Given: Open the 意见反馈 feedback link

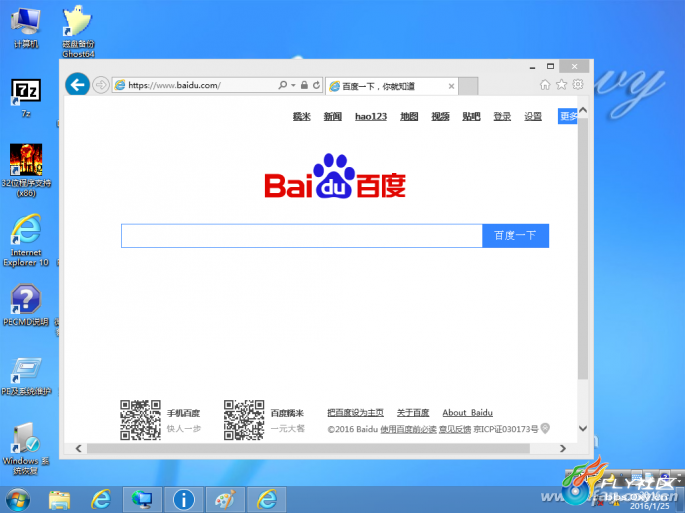Looking at the screenshot, I should pos(455,429).
